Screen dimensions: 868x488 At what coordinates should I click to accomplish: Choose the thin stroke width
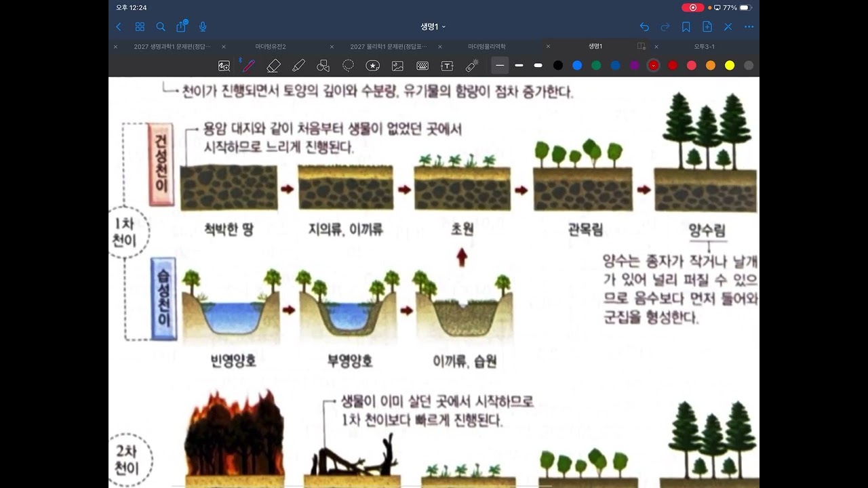[500, 65]
